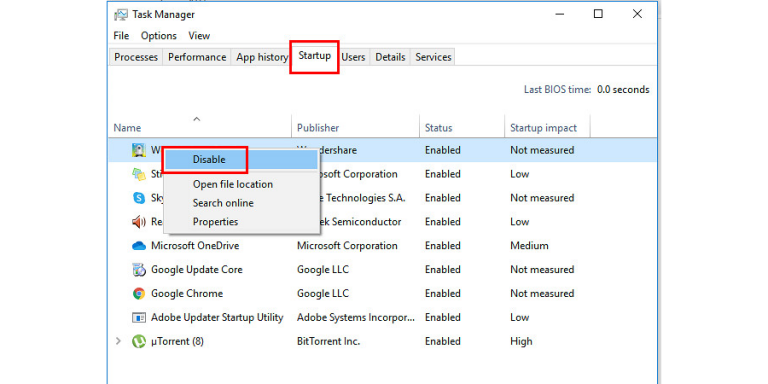
Task: Click the Realtek speaker icon
Action: pyautogui.click(x=139, y=222)
